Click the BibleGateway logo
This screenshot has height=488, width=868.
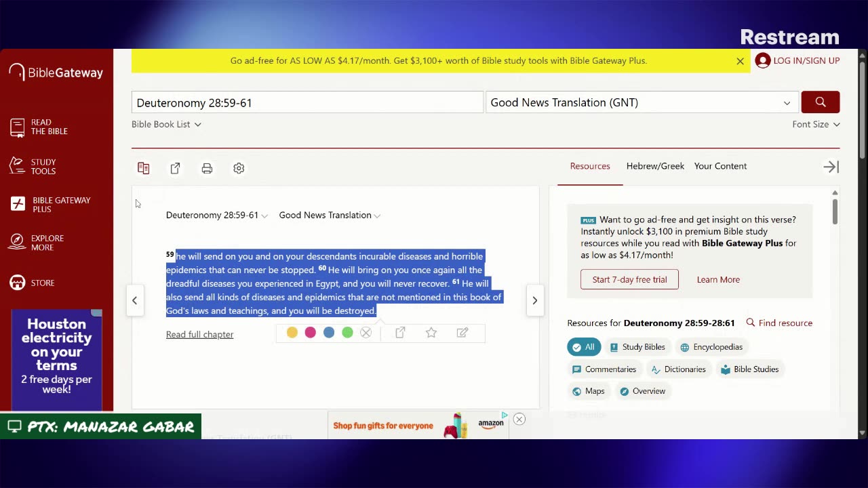click(x=56, y=73)
